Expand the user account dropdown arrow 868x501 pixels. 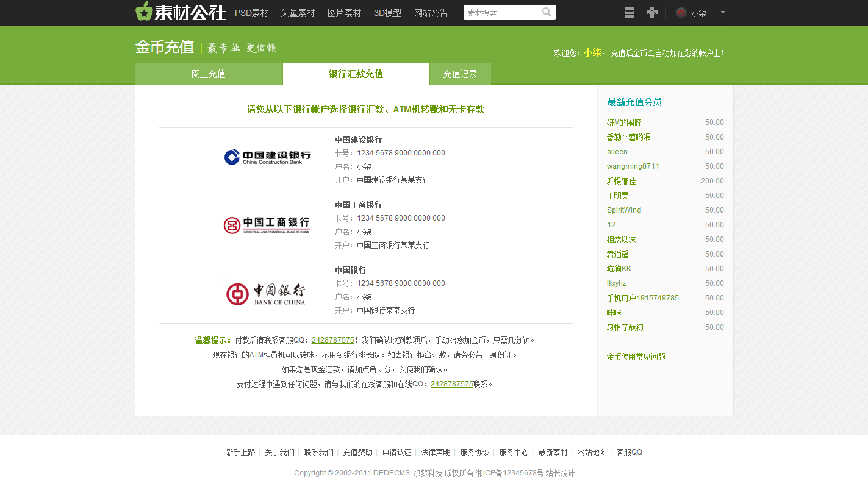[723, 12]
